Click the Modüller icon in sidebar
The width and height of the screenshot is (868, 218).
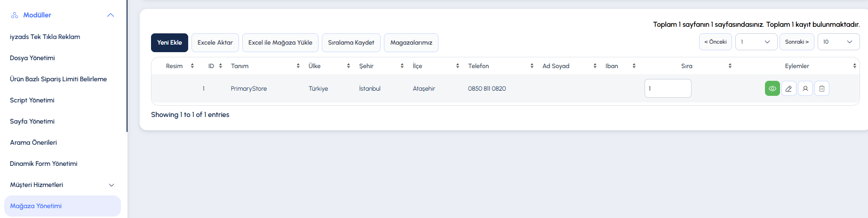point(15,15)
